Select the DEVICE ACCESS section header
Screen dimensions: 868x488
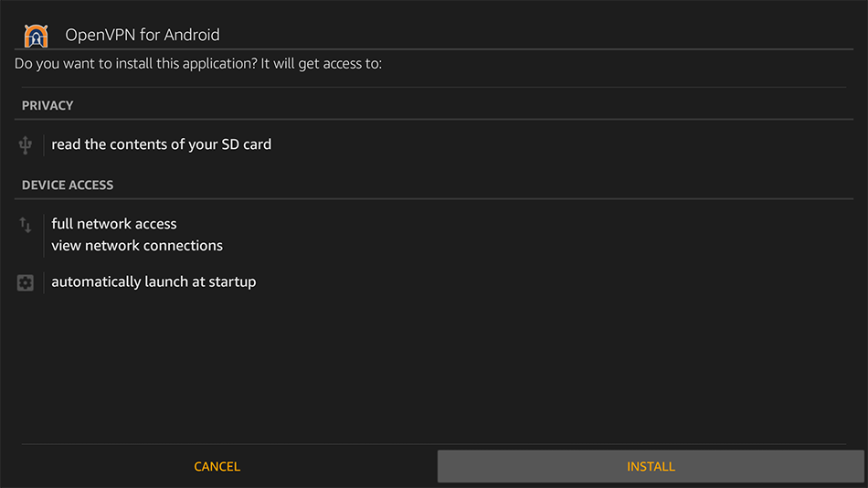click(68, 186)
